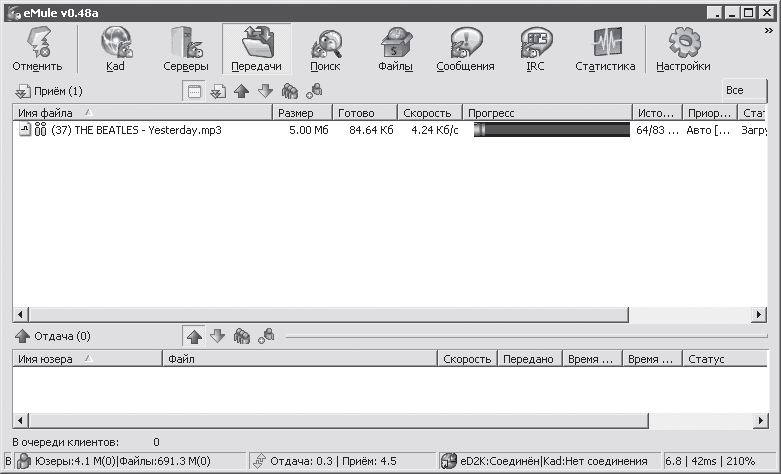The width and height of the screenshot is (781, 474).
Task: Click the 6.8 | 42ms | 210% status field
Action: (719, 461)
